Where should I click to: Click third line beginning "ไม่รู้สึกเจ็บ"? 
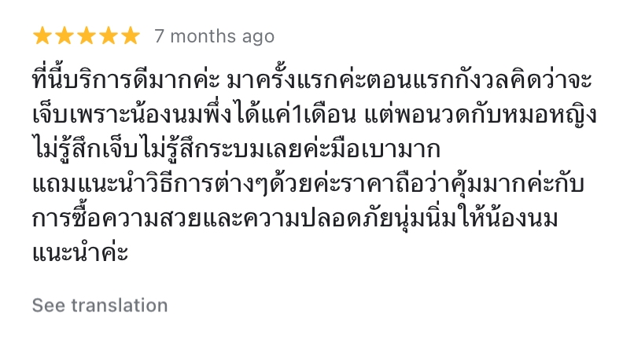(x=87, y=149)
